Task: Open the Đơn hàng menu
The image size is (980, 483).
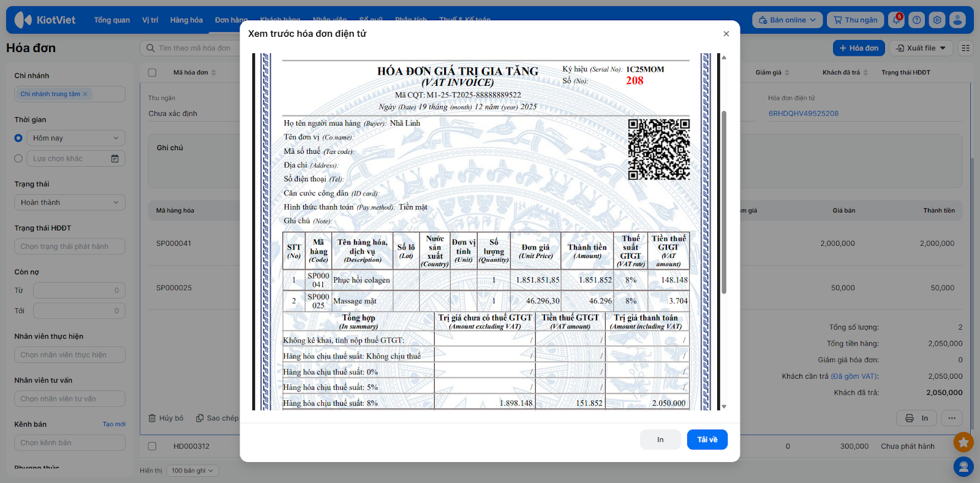Action: (232, 20)
